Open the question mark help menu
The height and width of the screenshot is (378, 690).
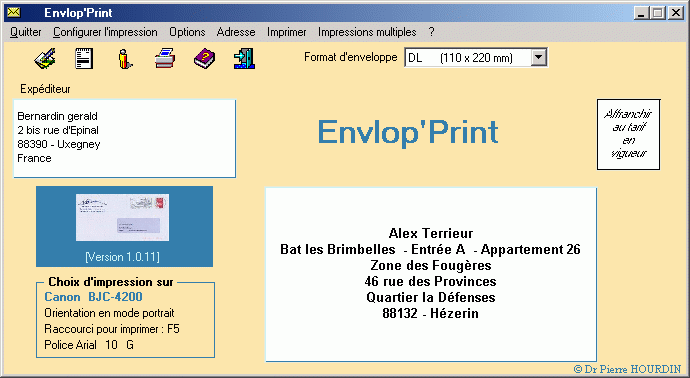[431, 32]
